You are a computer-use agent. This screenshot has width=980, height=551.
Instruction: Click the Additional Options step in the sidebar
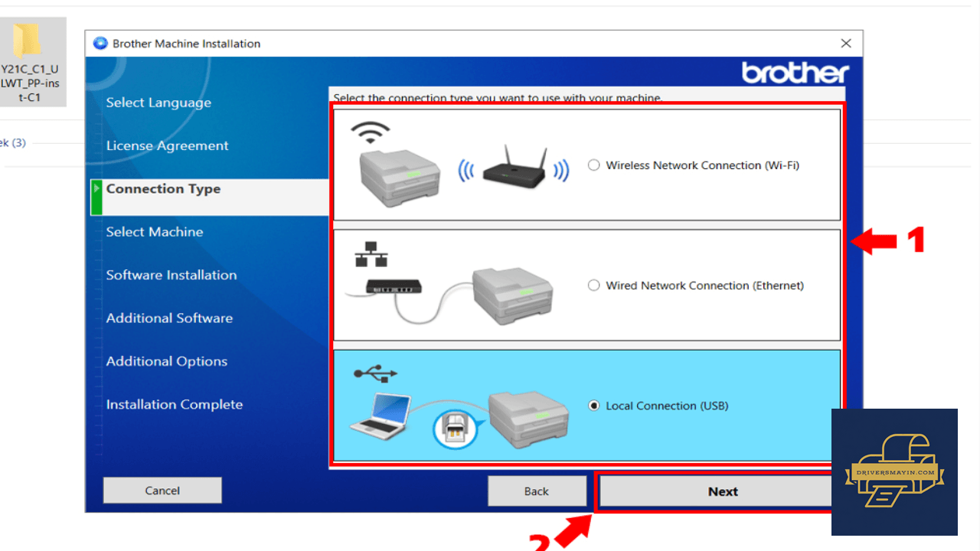[x=167, y=361]
